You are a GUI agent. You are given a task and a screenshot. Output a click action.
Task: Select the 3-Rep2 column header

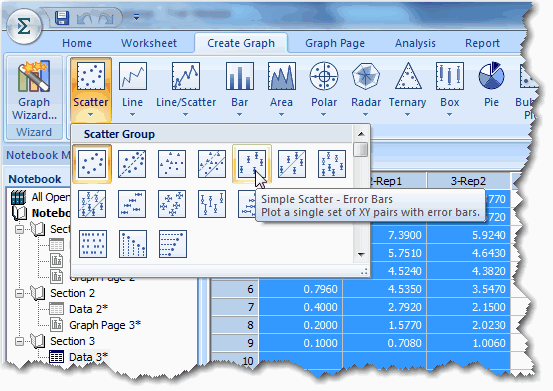point(468,181)
